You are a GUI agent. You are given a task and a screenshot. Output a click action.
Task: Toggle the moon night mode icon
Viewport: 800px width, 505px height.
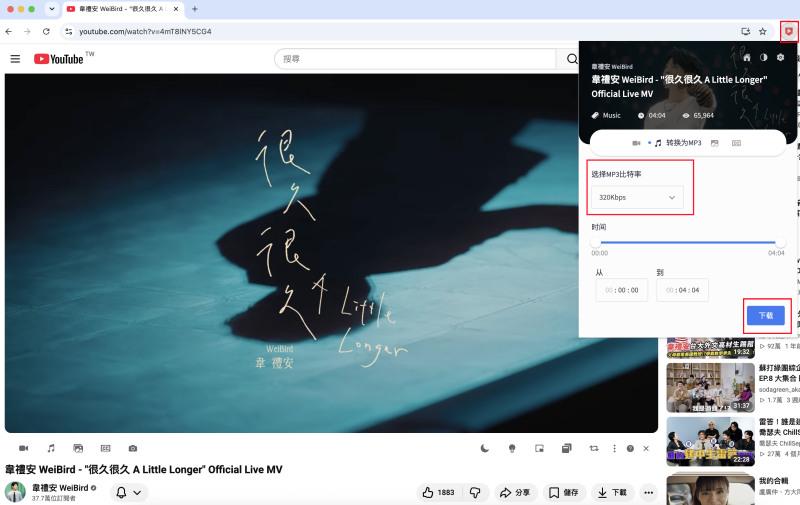[x=485, y=448]
